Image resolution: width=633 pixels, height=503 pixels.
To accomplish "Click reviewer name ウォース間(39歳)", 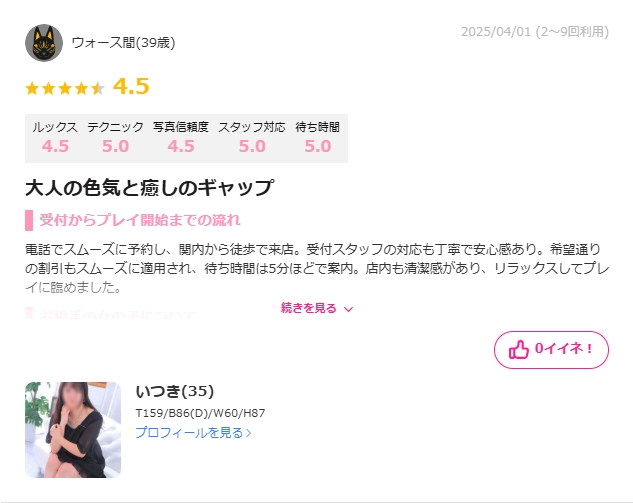I will click(123, 42).
